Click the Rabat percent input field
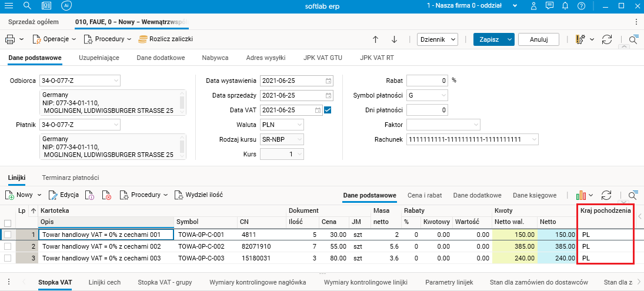This screenshot has height=291, width=644. coord(427,81)
